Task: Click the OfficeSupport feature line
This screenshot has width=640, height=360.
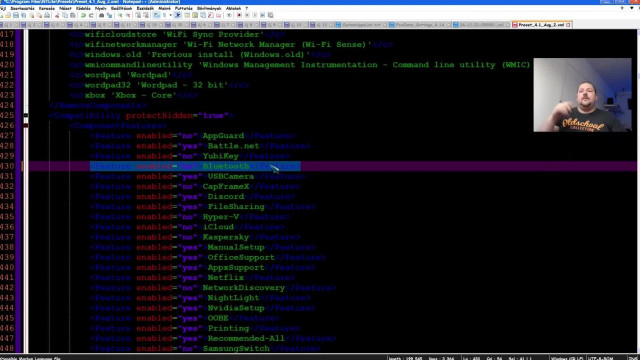Action: [208, 258]
